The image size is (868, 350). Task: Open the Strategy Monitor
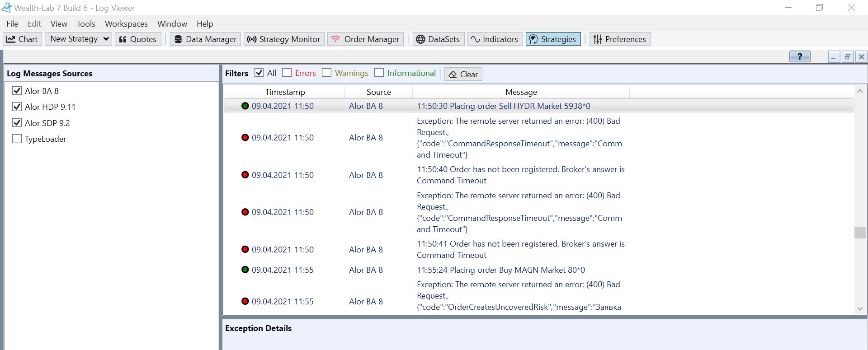coord(284,39)
